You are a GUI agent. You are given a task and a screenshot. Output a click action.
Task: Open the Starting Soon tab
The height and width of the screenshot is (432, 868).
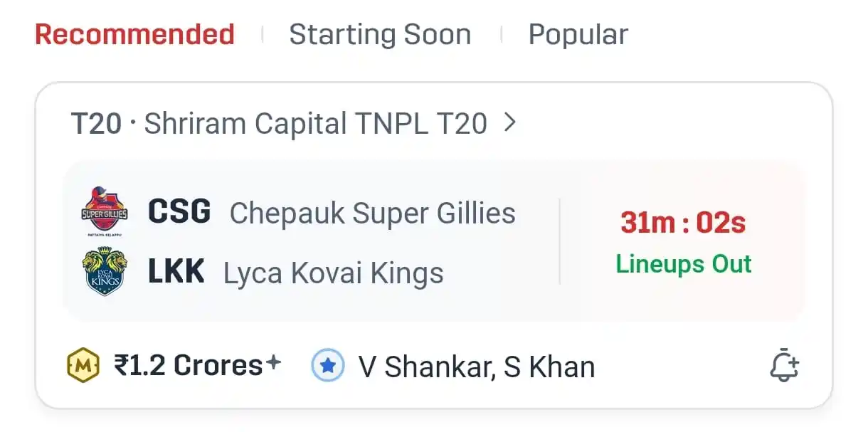tap(380, 34)
